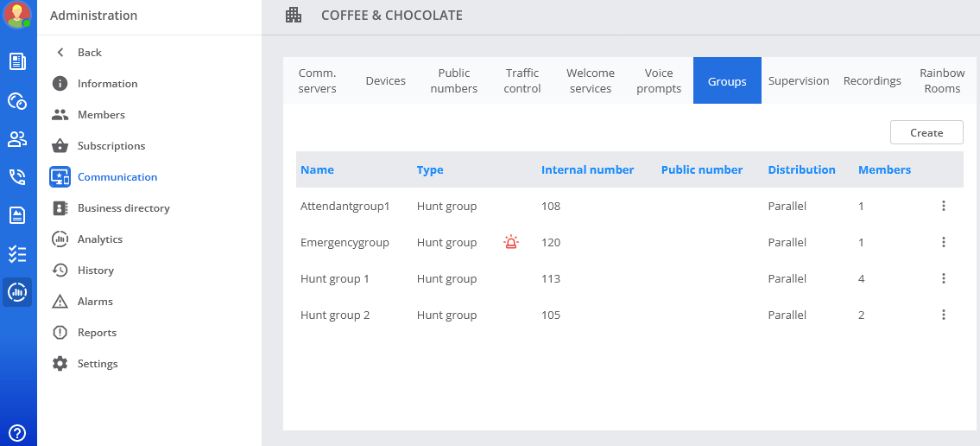The height and width of the screenshot is (446, 980).
Task: Select the Alarms warning triangle icon
Action: point(60,302)
